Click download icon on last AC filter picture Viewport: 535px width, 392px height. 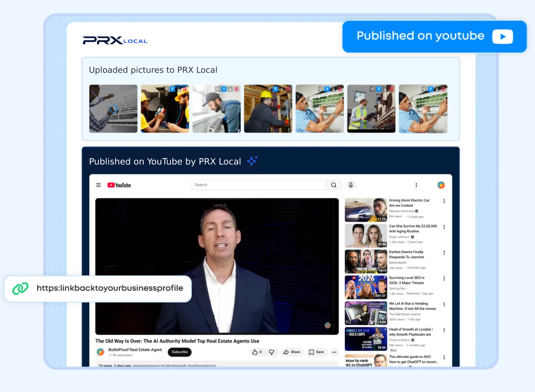point(437,89)
